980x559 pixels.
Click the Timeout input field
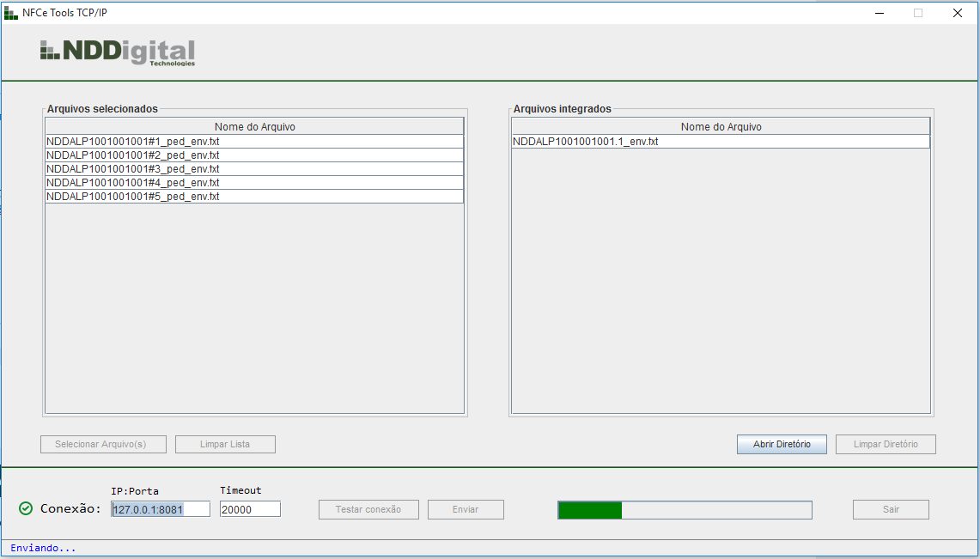coord(249,509)
